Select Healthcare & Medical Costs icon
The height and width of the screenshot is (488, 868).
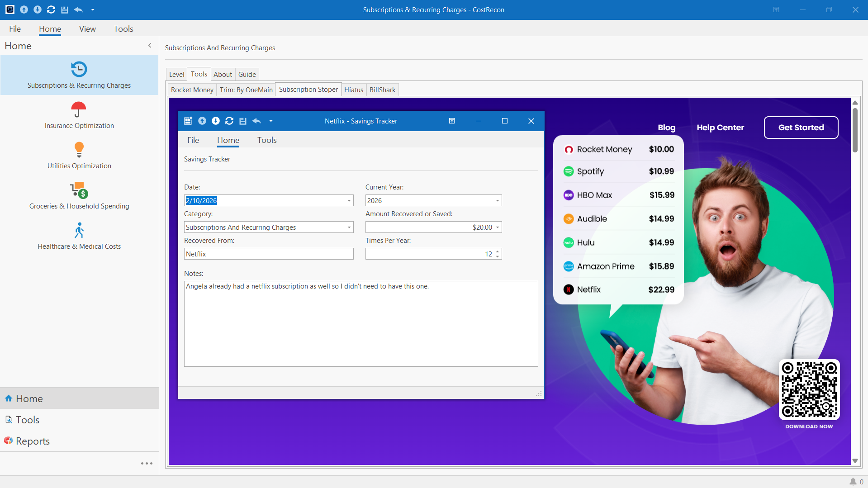coord(79,230)
